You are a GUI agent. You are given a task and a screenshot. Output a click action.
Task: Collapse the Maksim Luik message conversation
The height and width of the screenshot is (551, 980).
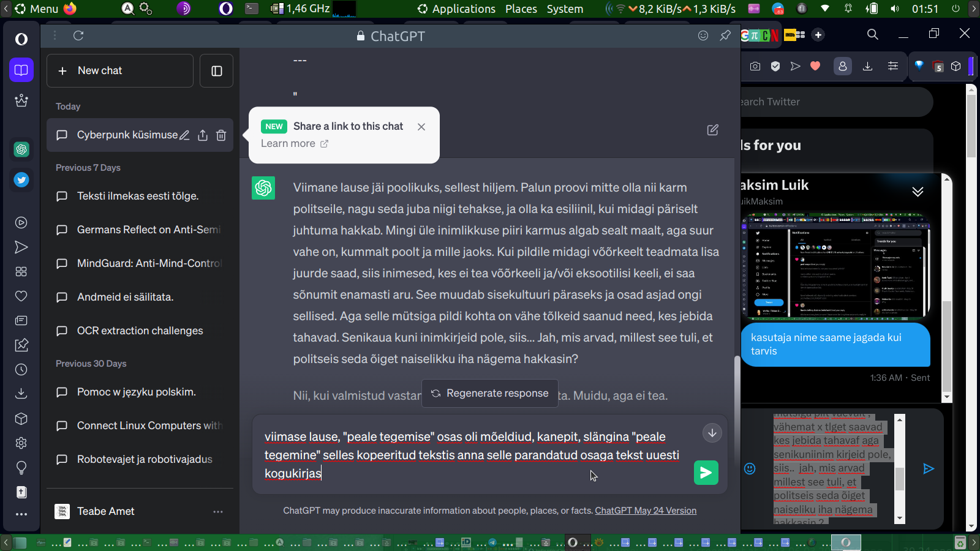click(918, 192)
